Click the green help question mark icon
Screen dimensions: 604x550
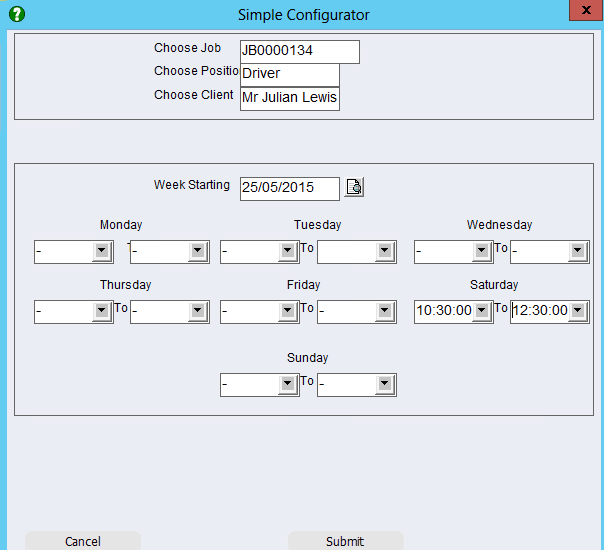click(x=16, y=14)
